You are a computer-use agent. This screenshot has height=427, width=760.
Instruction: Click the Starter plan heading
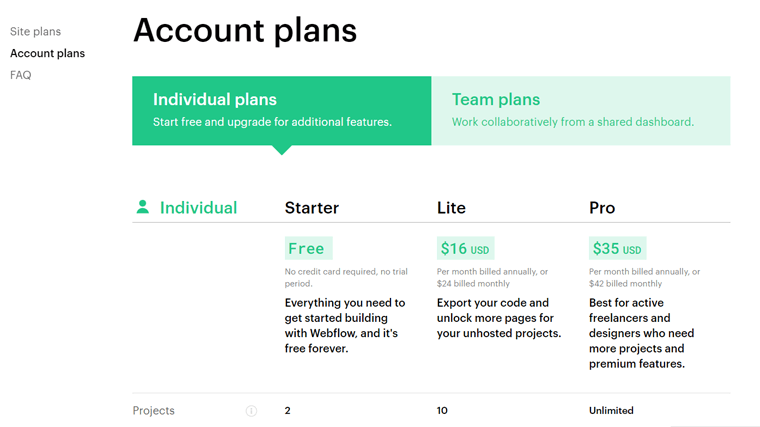pos(312,208)
